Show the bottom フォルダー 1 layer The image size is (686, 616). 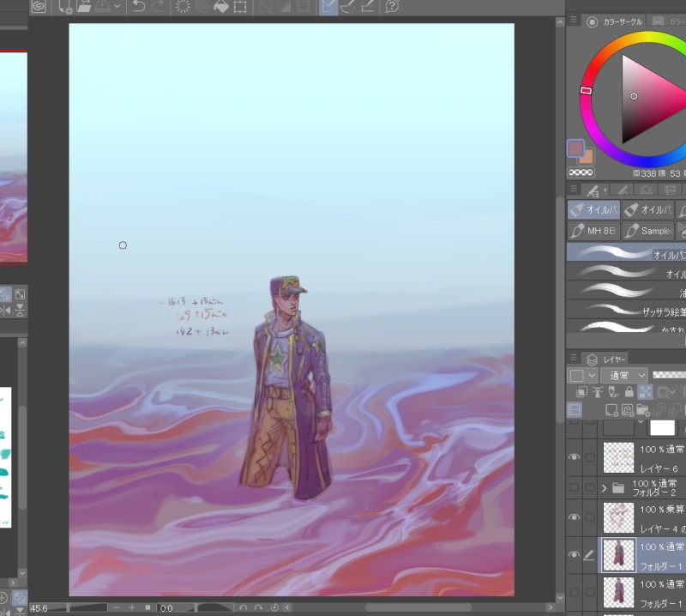pyautogui.click(x=574, y=592)
